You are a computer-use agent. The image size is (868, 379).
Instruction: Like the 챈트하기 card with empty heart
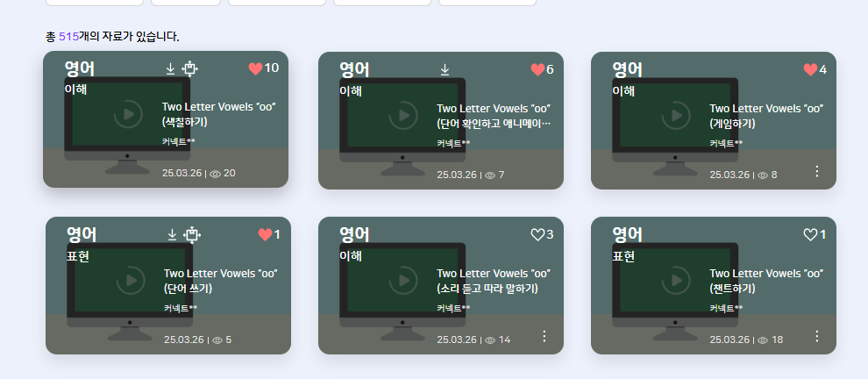click(810, 235)
